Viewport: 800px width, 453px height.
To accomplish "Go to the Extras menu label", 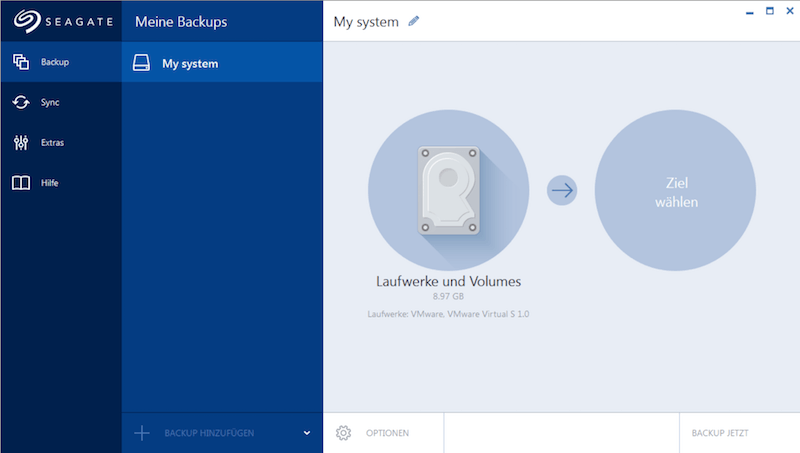I will (x=53, y=143).
